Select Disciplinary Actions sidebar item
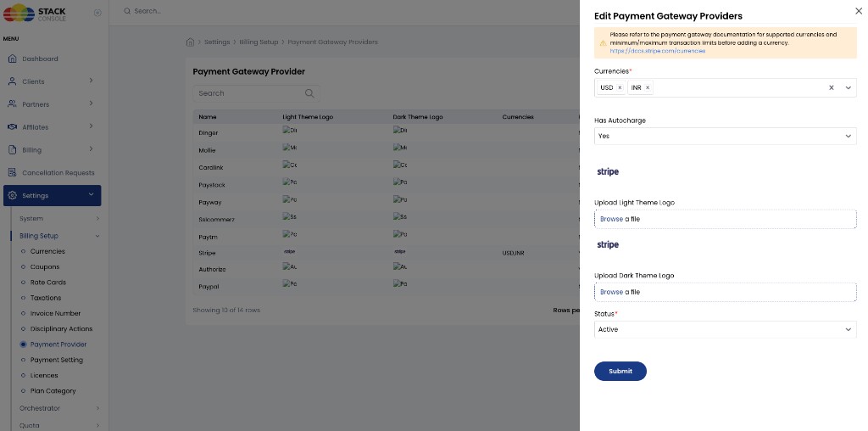The height and width of the screenshot is (431, 868). (x=61, y=329)
